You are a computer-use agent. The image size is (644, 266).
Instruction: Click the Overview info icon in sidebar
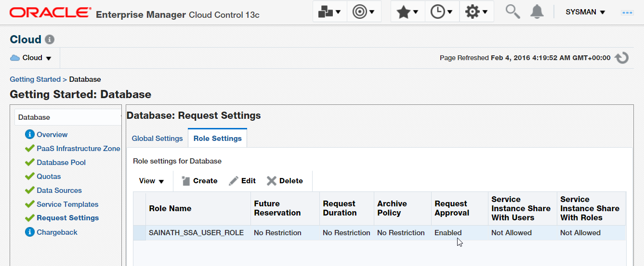click(30, 134)
